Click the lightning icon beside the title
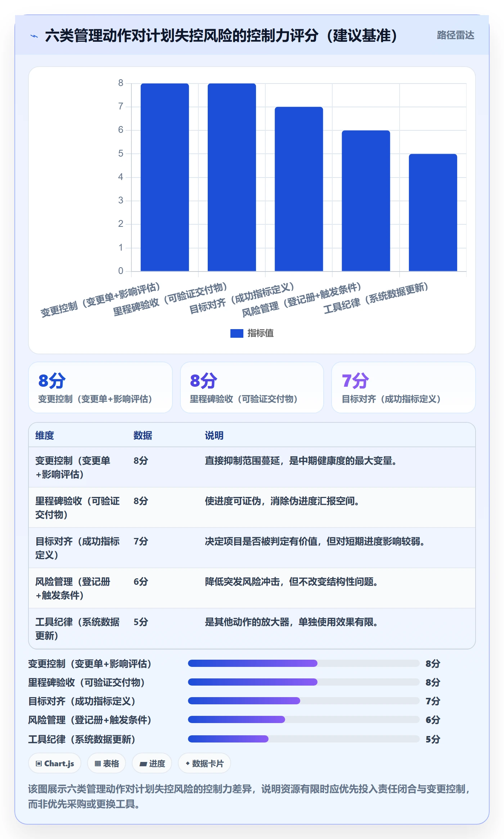The height and width of the screenshot is (839, 504). (34, 36)
